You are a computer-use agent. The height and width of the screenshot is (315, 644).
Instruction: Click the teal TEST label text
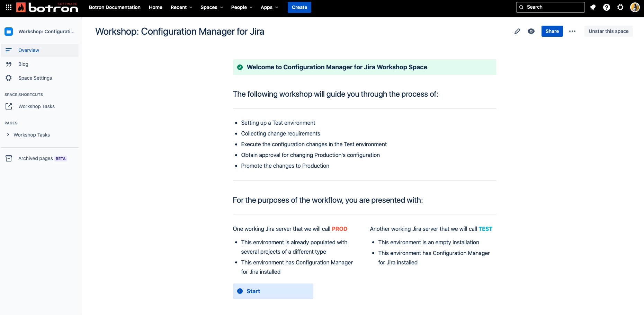pyautogui.click(x=485, y=229)
